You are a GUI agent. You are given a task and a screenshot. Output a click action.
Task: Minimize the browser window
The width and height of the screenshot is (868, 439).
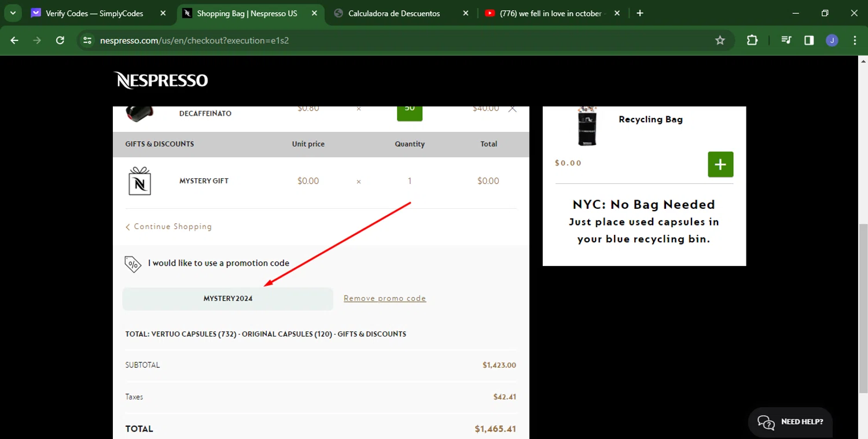796,13
